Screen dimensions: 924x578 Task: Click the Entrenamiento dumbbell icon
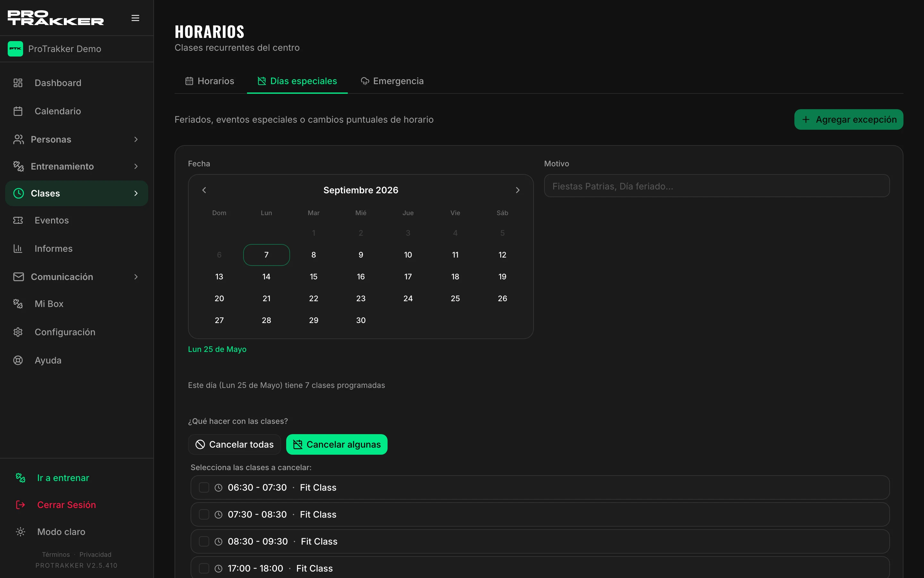(18, 166)
